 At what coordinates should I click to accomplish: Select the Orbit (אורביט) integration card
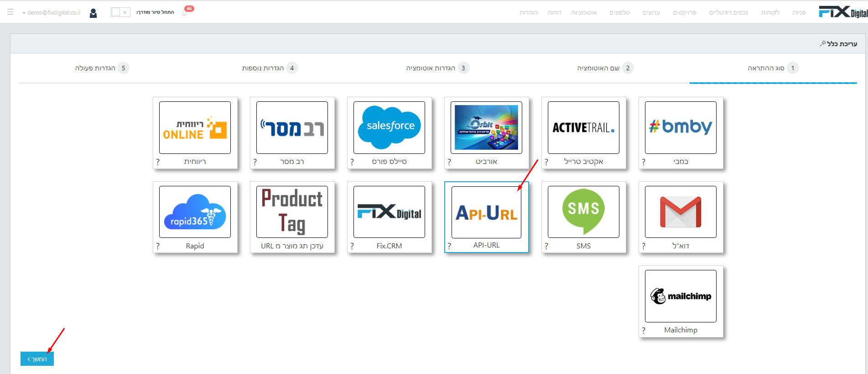tap(486, 133)
